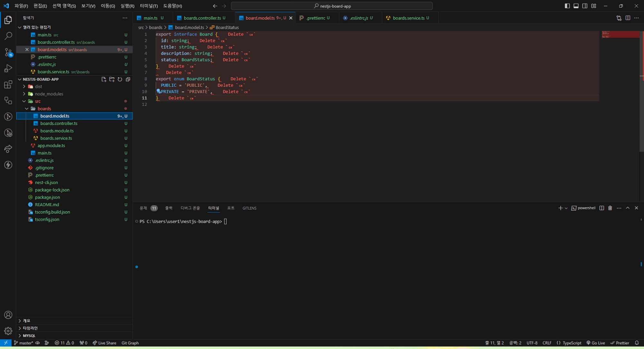
Task: Expand the NESTJS-BOARD-APP project tree
Action: point(20,79)
